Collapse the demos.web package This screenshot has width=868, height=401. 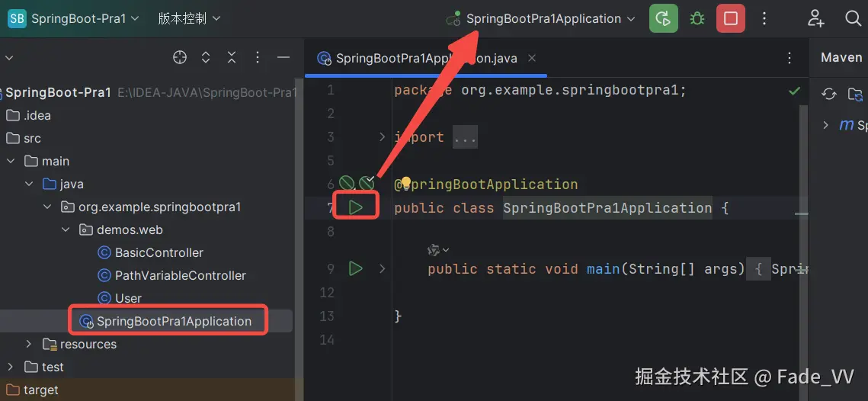[x=66, y=229]
